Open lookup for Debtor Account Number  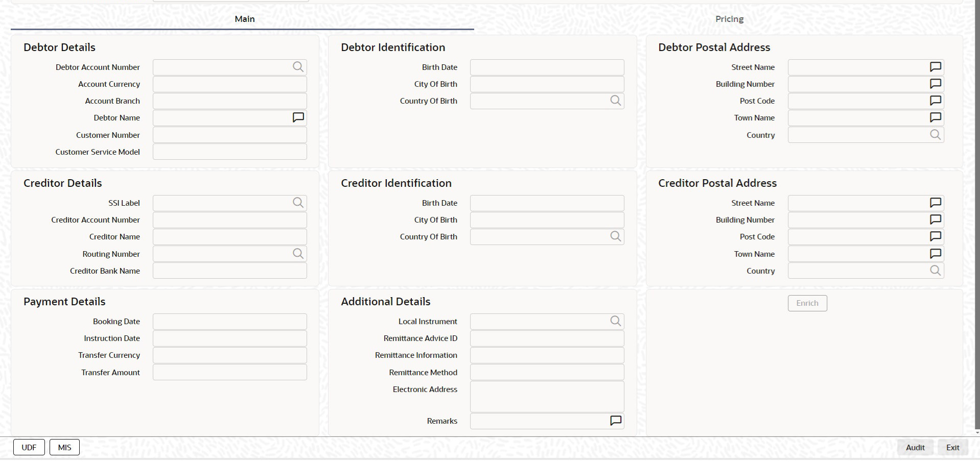[298, 67]
